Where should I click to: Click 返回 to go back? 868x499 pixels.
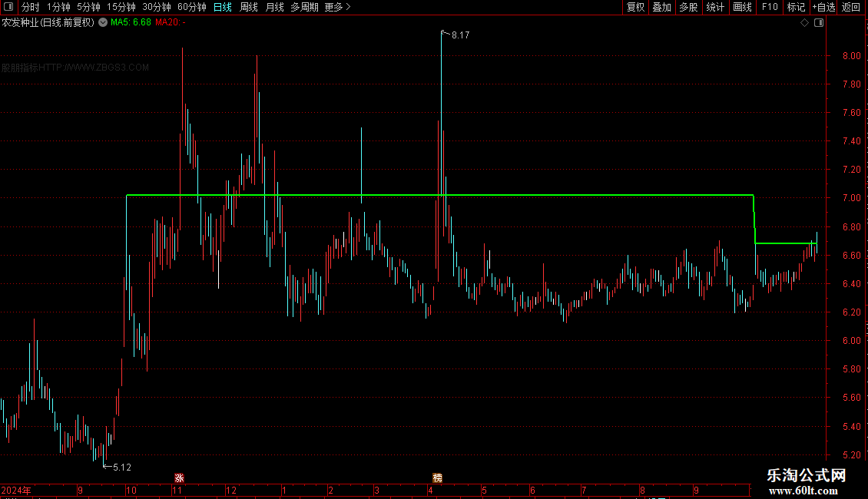tap(851, 7)
